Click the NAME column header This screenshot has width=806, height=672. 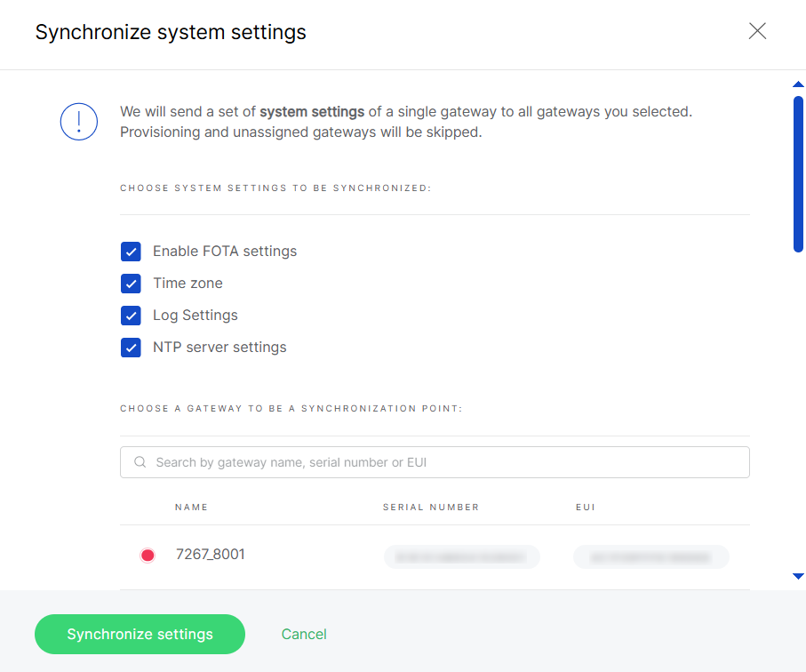point(191,508)
